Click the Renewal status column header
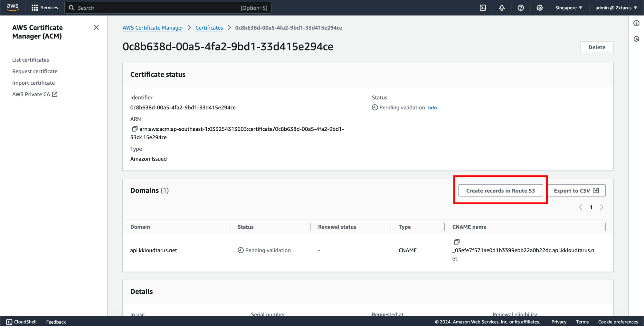 (x=337, y=227)
